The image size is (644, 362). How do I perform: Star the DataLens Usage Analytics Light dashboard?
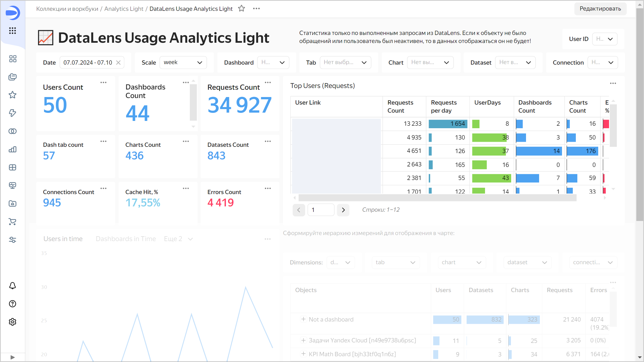241,8
